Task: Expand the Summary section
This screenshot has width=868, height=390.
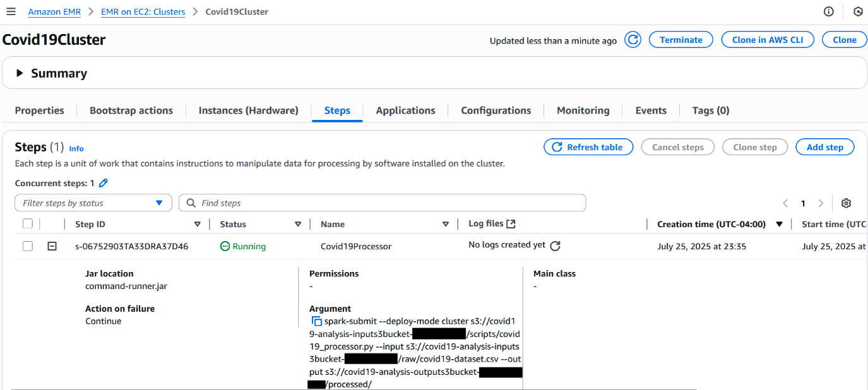Action: tap(20, 73)
